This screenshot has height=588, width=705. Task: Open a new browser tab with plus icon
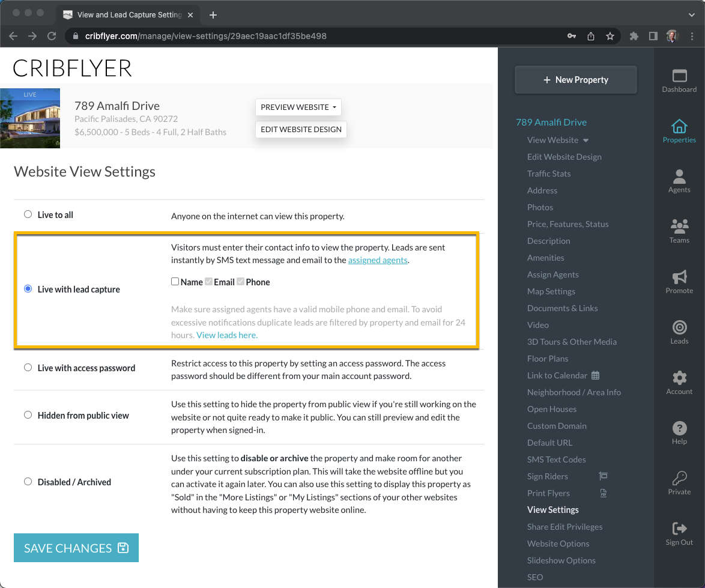tap(213, 15)
